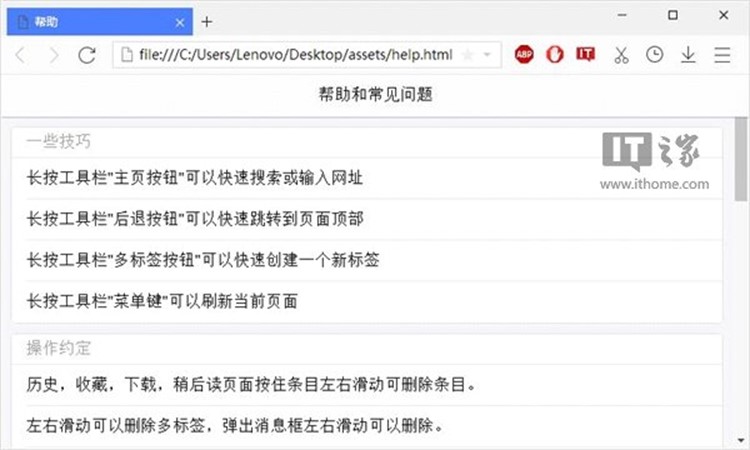Click the scrollbar down arrow
Viewport: 750px width, 450px height.
pos(741,441)
